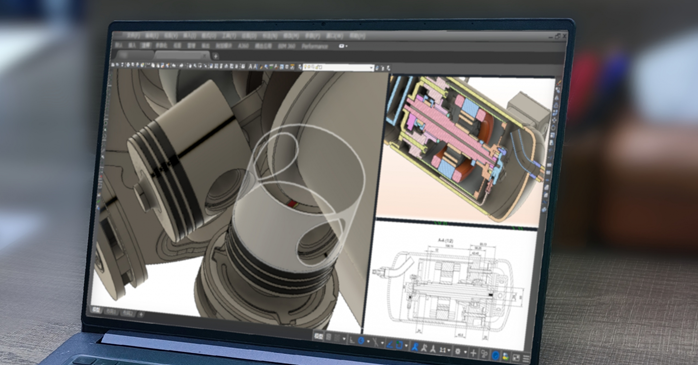
Task: Click the Clean Screen icon
Action: tap(516, 358)
